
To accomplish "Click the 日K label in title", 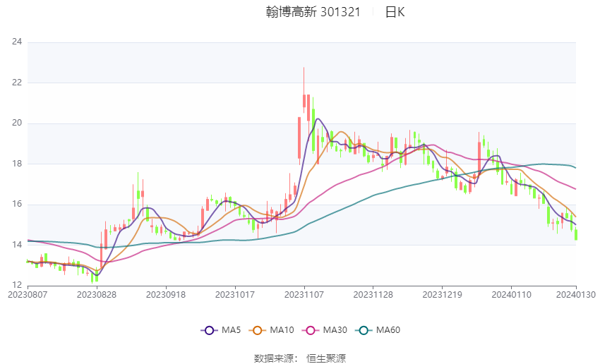I will tap(395, 12).
